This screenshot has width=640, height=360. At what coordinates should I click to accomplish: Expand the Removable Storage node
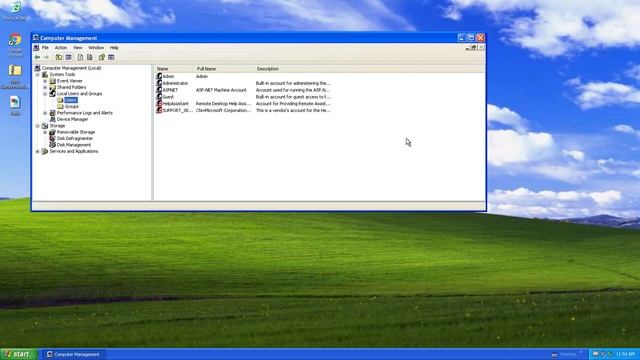coord(45,132)
